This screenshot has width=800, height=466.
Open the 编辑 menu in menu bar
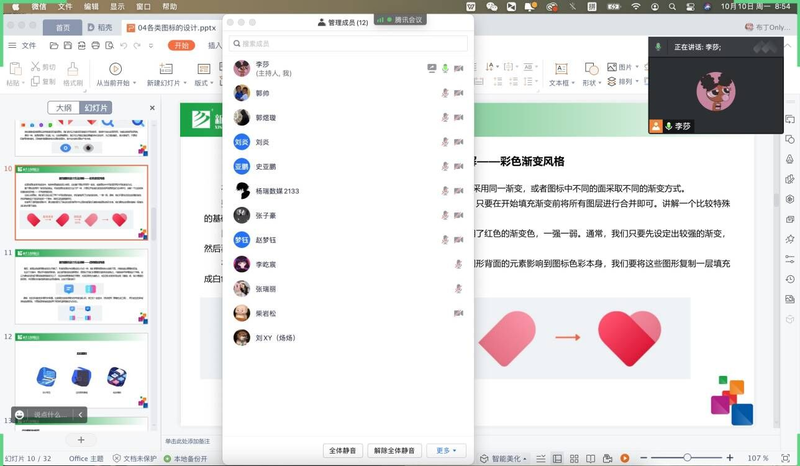pos(91,6)
